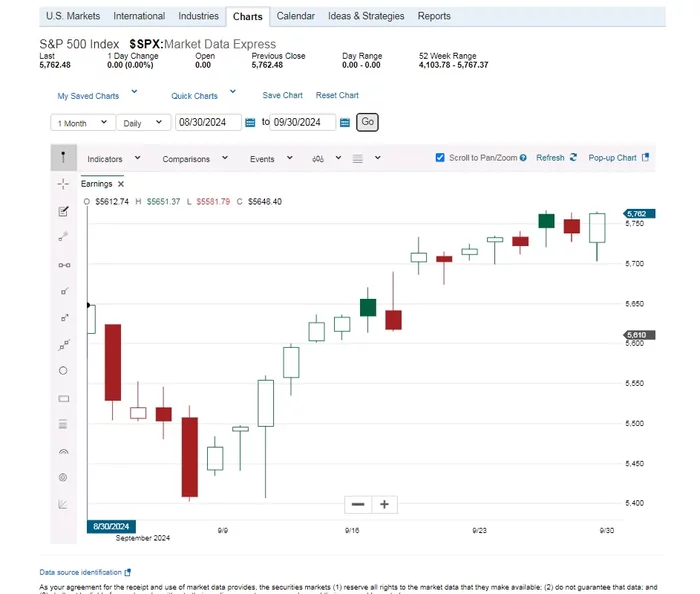Open the Comparisons dropdown
The width and height of the screenshot is (700, 594).
click(x=195, y=158)
